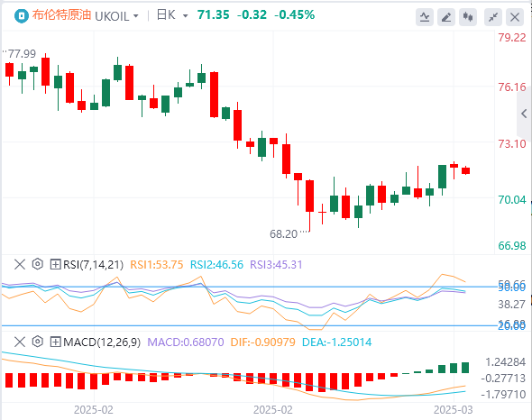Select the RSI3:45.31 value
Screen dimensions: 532x420
(276, 265)
